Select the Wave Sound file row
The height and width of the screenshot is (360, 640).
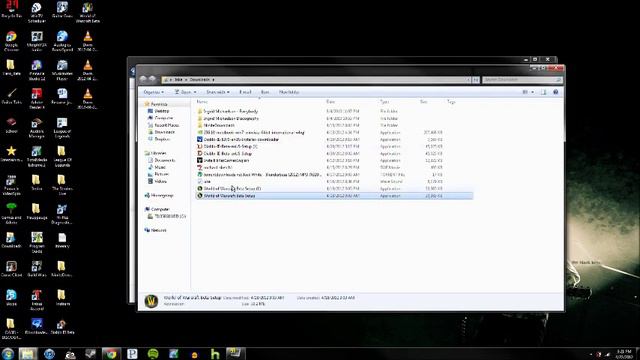[334, 182]
